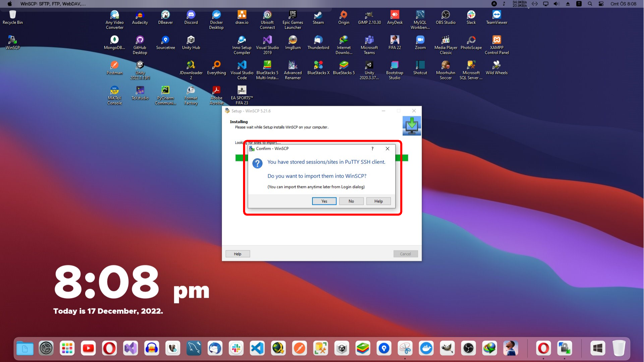The height and width of the screenshot is (362, 644).
Task: Select the Inno Setup Compiler icon
Action: click(x=242, y=45)
